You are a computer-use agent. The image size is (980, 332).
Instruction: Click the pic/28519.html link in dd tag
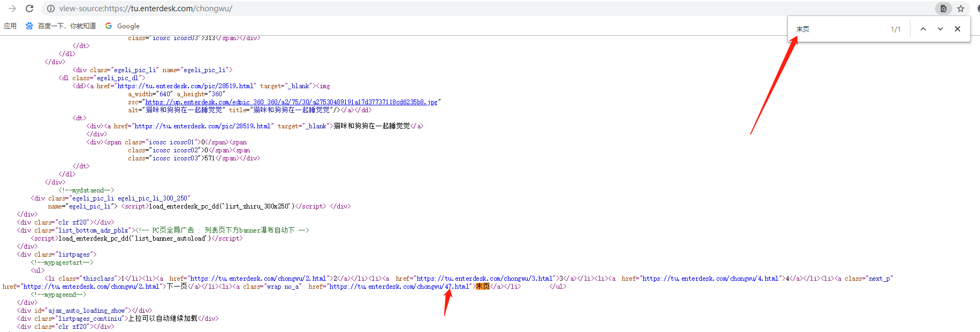pyautogui.click(x=185, y=86)
